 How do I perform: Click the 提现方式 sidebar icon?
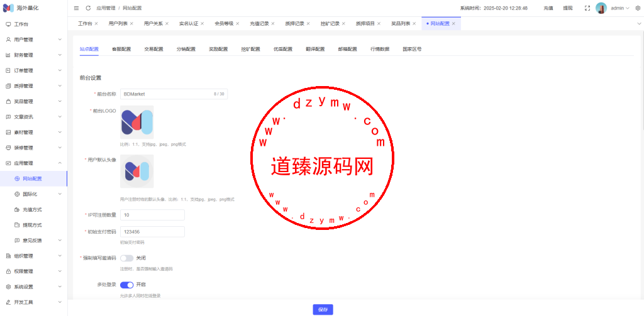tap(17, 225)
